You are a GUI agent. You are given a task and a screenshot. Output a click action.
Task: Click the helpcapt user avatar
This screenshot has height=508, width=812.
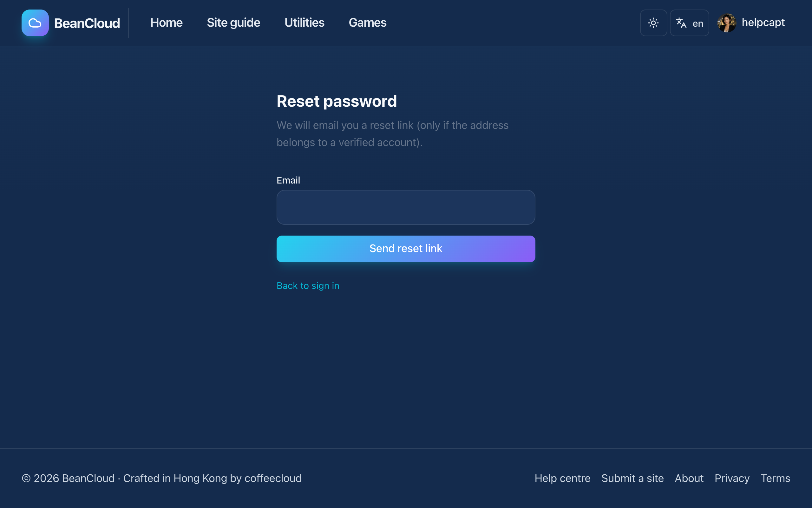point(727,23)
